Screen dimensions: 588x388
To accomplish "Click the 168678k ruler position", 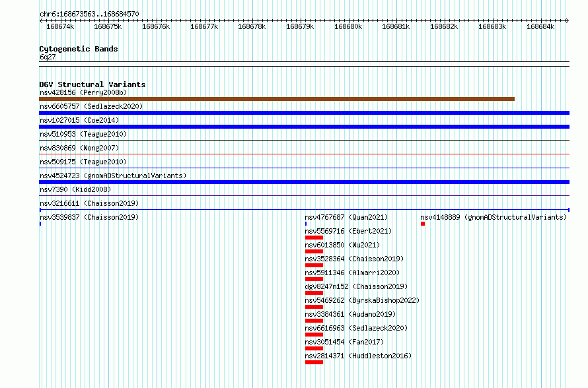I will coord(252,26).
